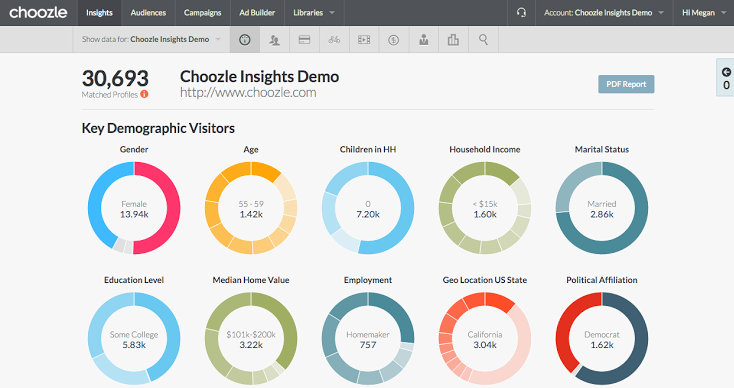Switch to Ad Builder tab

pyautogui.click(x=257, y=13)
